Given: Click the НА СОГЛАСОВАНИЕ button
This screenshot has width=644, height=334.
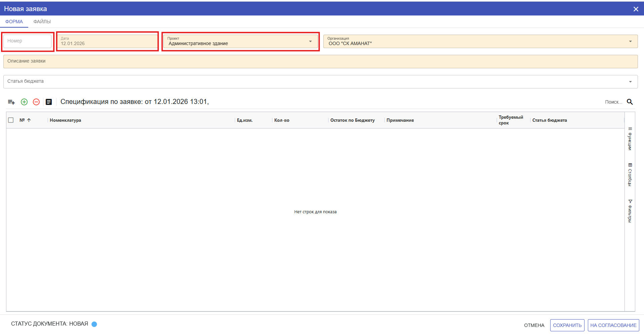Looking at the screenshot, I should [613, 325].
